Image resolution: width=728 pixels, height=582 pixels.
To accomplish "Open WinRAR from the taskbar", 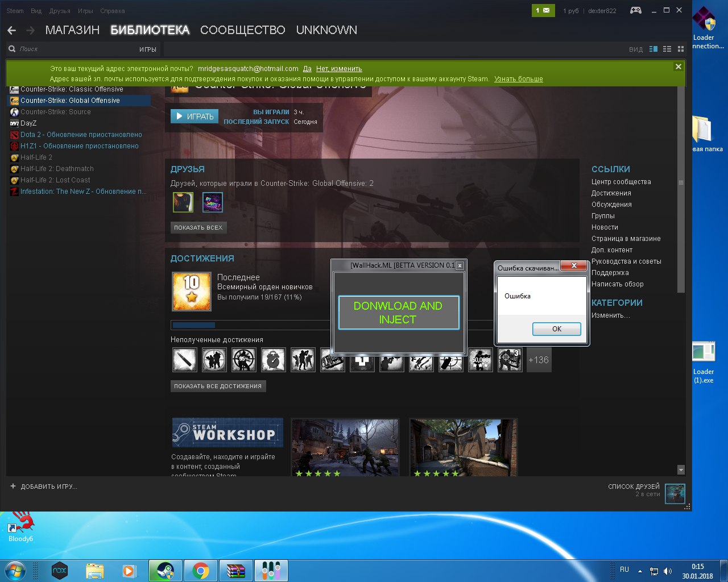I will coord(236,571).
